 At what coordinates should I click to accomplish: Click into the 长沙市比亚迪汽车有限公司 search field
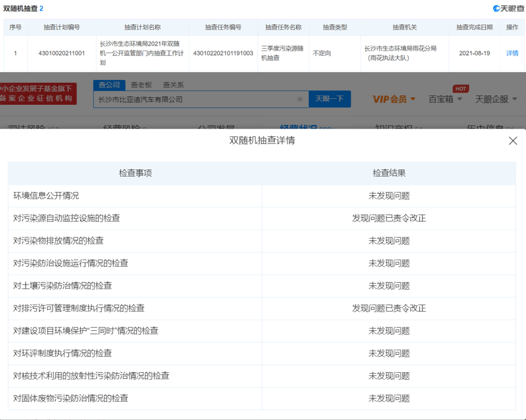click(195, 99)
